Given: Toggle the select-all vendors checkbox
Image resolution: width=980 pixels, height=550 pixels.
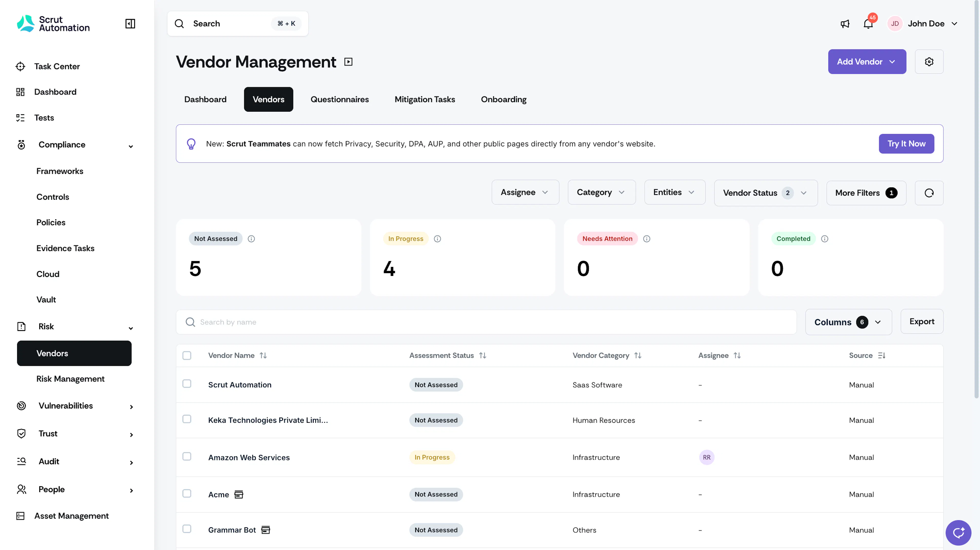Looking at the screenshot, I should 187,355.
